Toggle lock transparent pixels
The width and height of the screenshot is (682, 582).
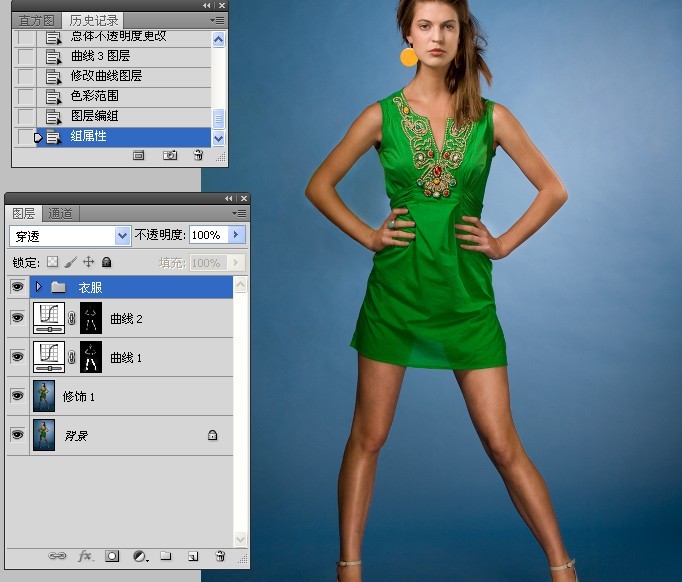53,262
